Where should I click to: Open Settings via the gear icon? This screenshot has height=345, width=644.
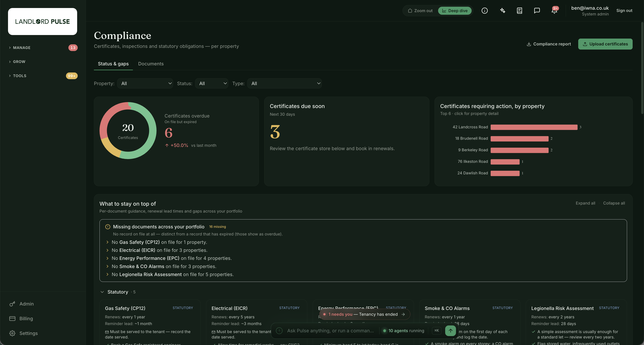click(x=12, y=333)
